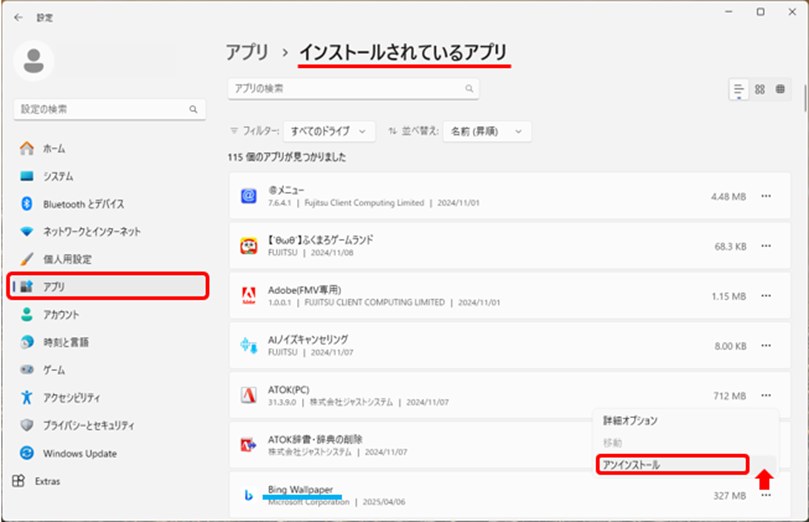Open プライバシーとセキュリティ settings
The width and height of the screenshot is (809, 522).
(x=108, y=426)
